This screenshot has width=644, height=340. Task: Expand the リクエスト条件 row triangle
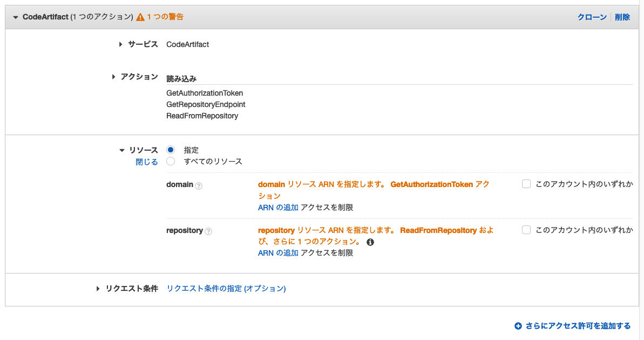tap(98, 289)
